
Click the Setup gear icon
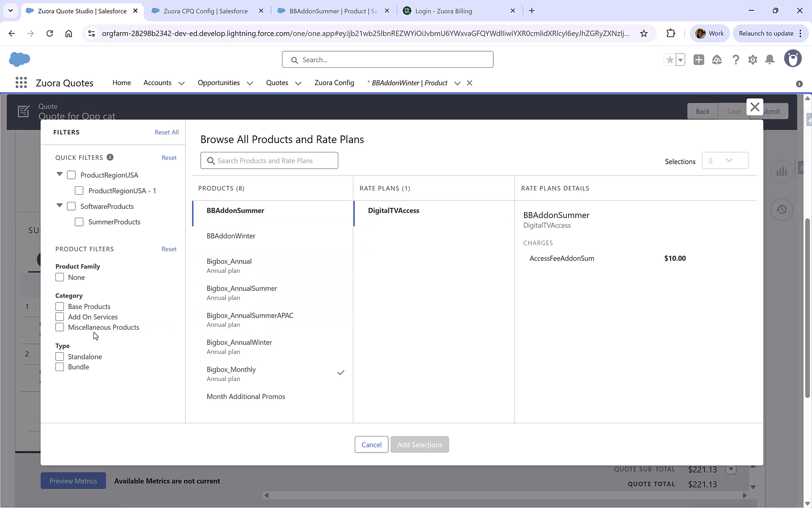(752, 59)
